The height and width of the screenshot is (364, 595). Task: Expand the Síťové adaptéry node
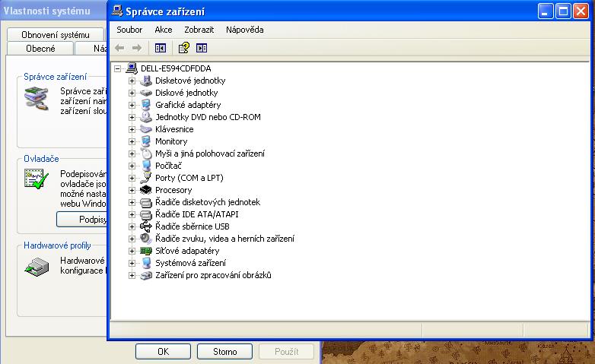point(132,251)
